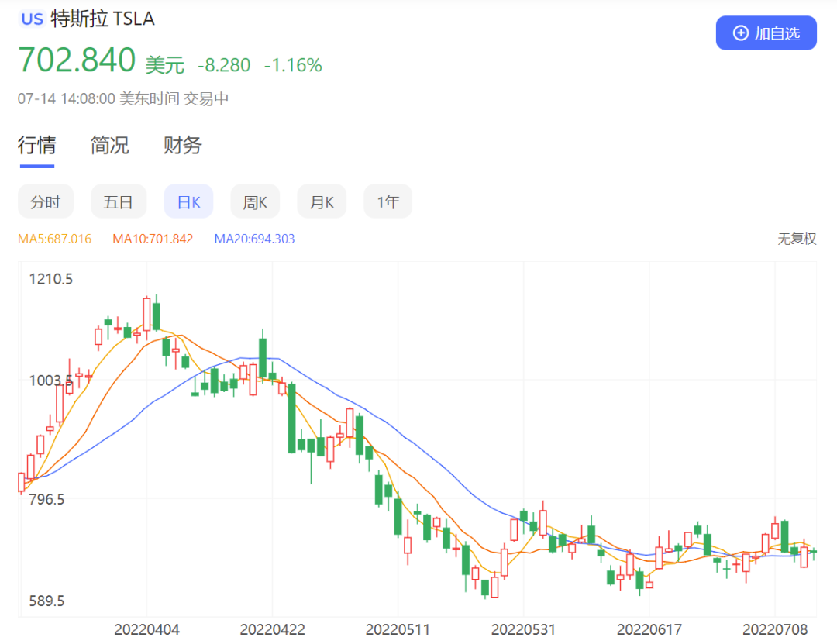Click the US market badge icon
The image size is (837, 644).
coord(32,19)
